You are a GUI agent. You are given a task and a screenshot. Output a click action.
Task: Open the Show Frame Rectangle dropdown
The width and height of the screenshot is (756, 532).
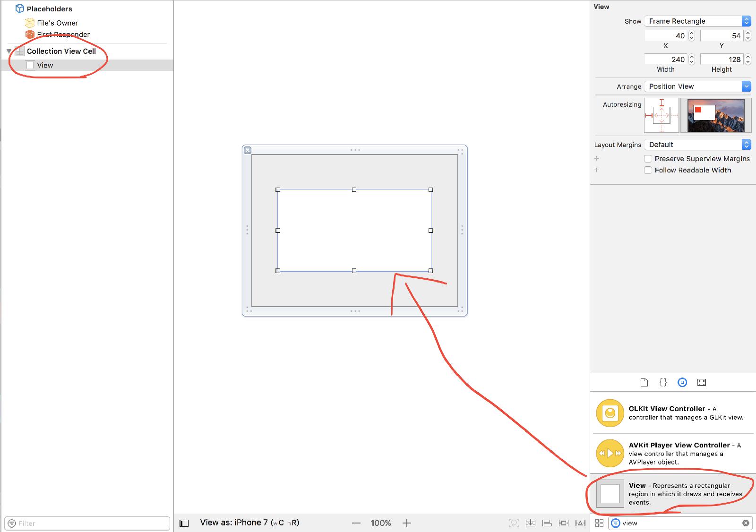tap(697, 21)
